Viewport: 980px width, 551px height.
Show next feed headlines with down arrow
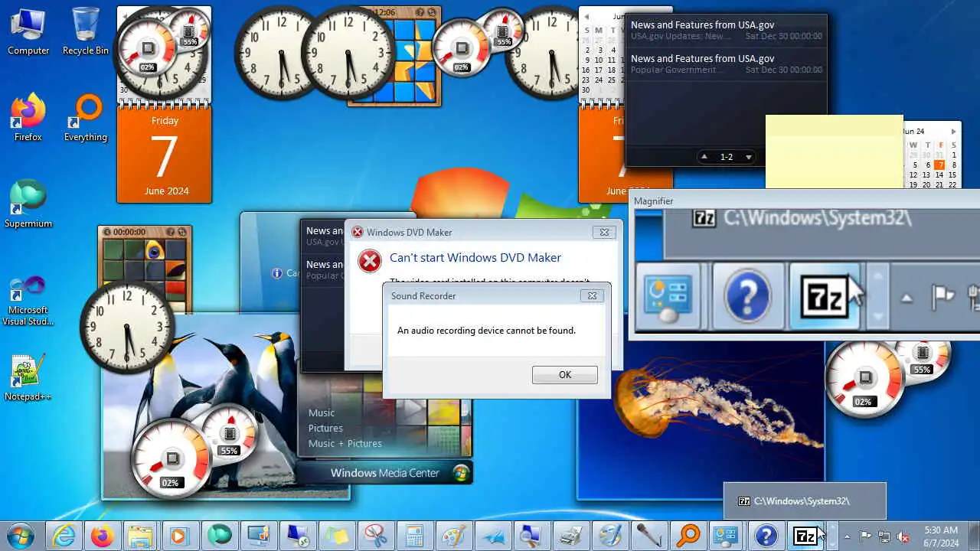749,157
